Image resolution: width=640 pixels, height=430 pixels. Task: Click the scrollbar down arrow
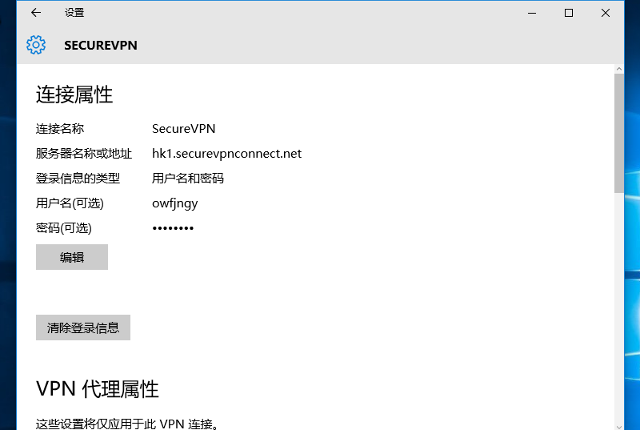619,426
